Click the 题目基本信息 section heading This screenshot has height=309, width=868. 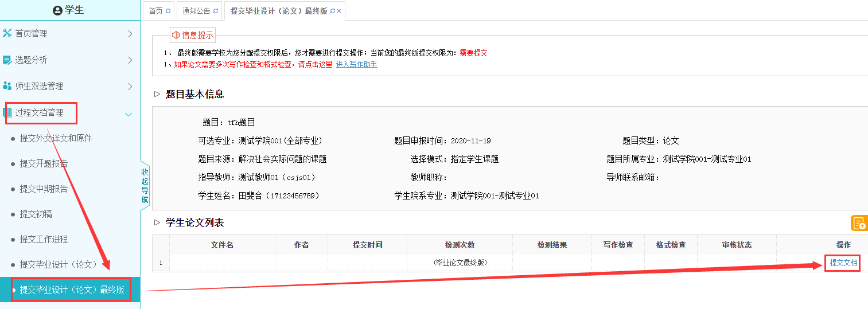(x=194, y=94)
